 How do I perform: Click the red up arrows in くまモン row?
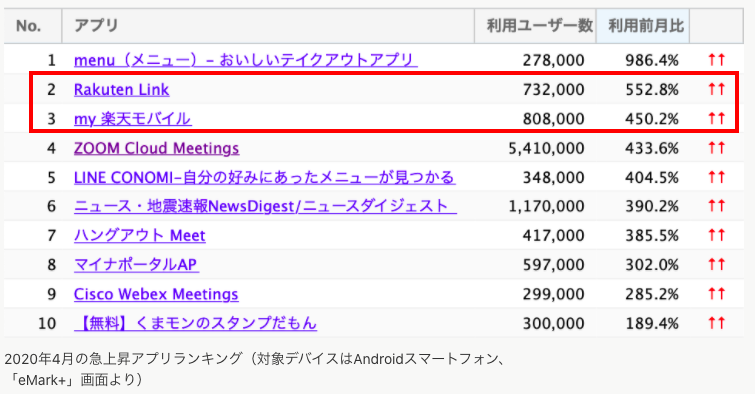tap(716, 323)
